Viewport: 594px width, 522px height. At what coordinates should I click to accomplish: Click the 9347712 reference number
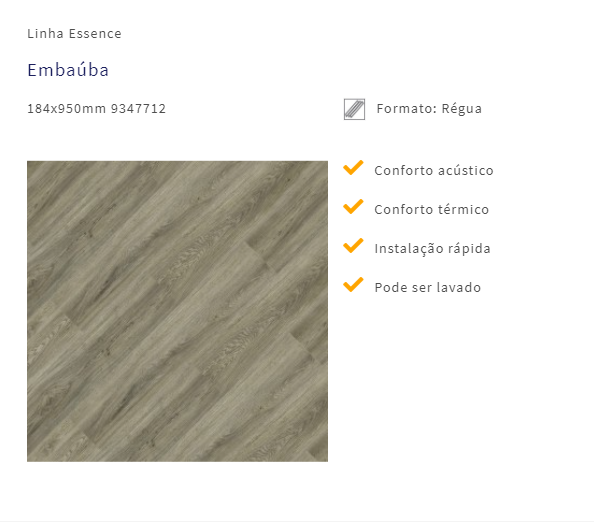click(138, 109)
